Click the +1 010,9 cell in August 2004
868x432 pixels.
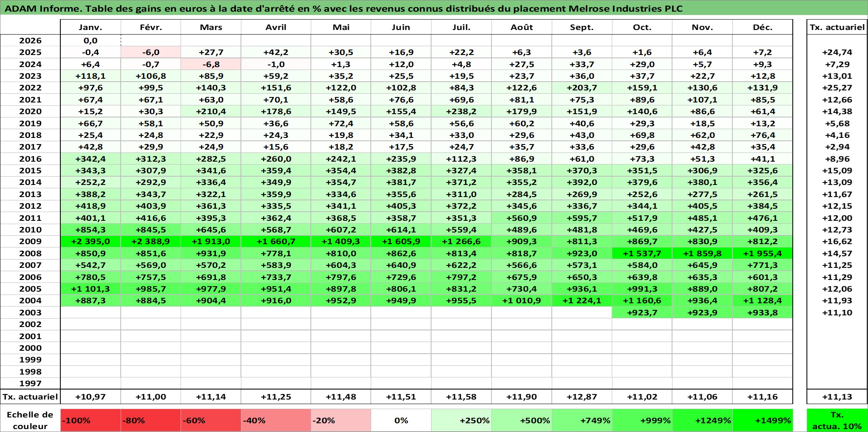coord(522,300)
